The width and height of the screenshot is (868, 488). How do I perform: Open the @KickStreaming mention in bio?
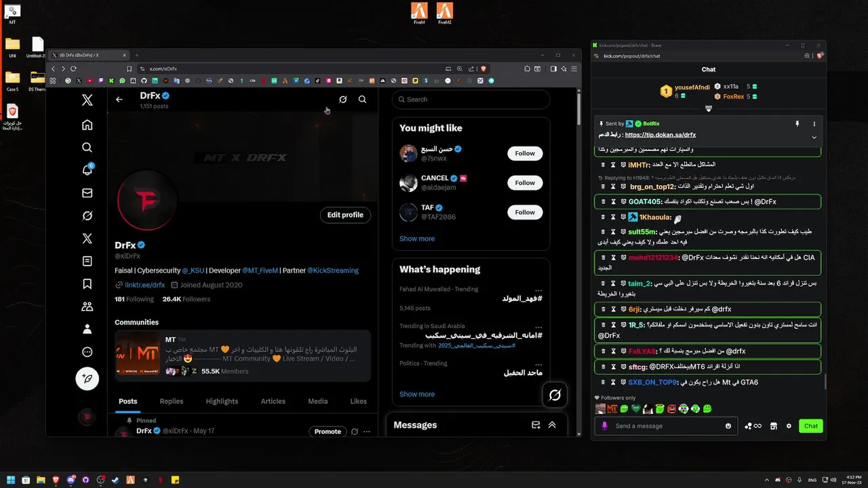[333, 270]
